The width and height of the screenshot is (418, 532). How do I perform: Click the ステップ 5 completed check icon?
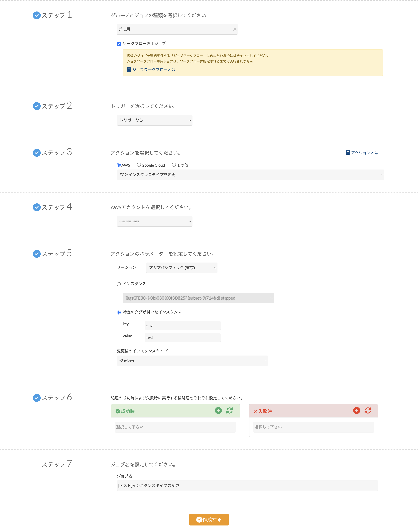pyautogui.click(x=37, y=254)
